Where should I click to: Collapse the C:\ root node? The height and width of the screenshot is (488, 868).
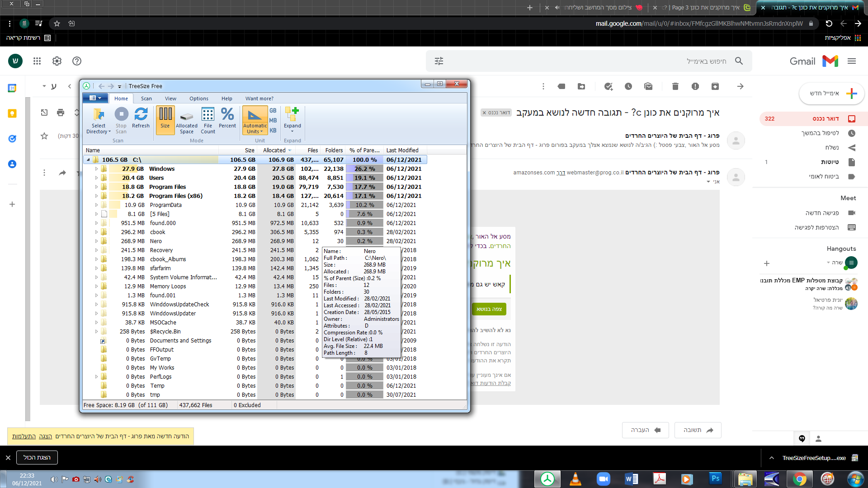point(88,160)
